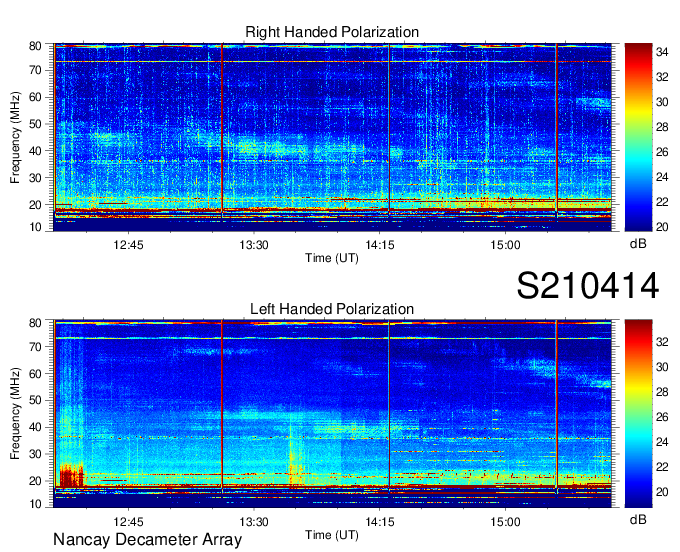Click the colorbar of the Right Handed plot
680x552 pixels.
[x=638, y=137]
